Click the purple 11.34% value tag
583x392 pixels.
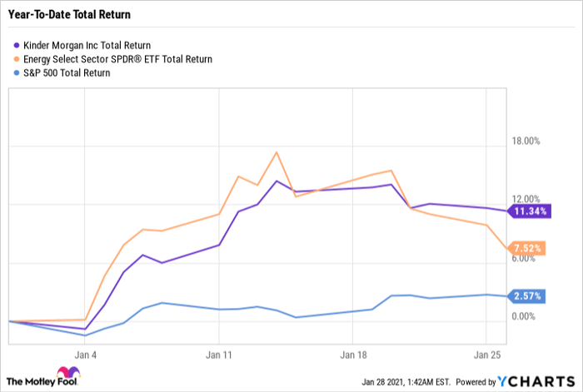(x=530, y=211)
